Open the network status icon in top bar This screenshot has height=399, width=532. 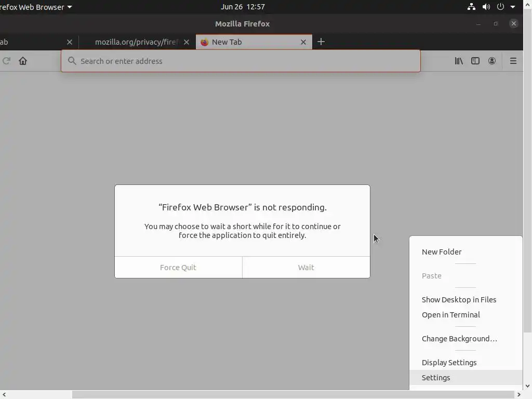pyautogui.click(x=471, y=7)
